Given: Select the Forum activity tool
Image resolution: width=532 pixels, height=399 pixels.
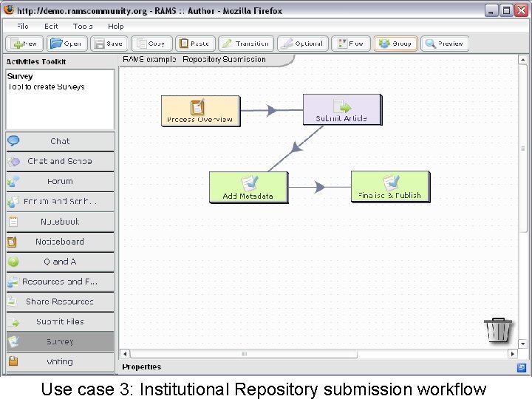Looking at the screenshot, I should [x=60, y=181].
